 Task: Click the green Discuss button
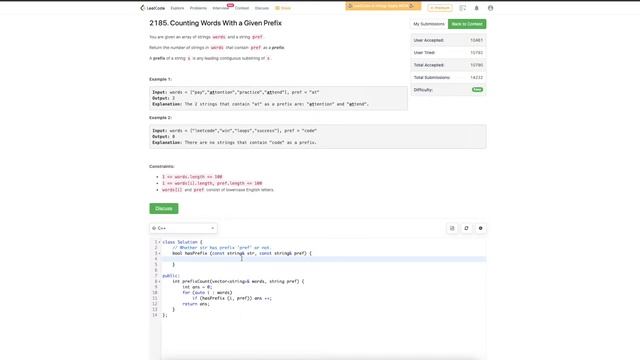tap(164, 209)
